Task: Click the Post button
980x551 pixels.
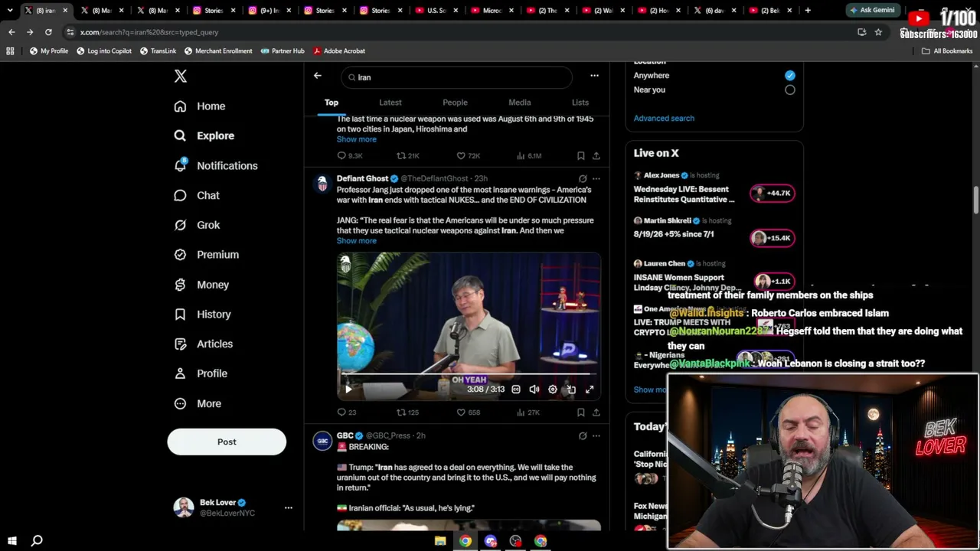Action: 227,442
